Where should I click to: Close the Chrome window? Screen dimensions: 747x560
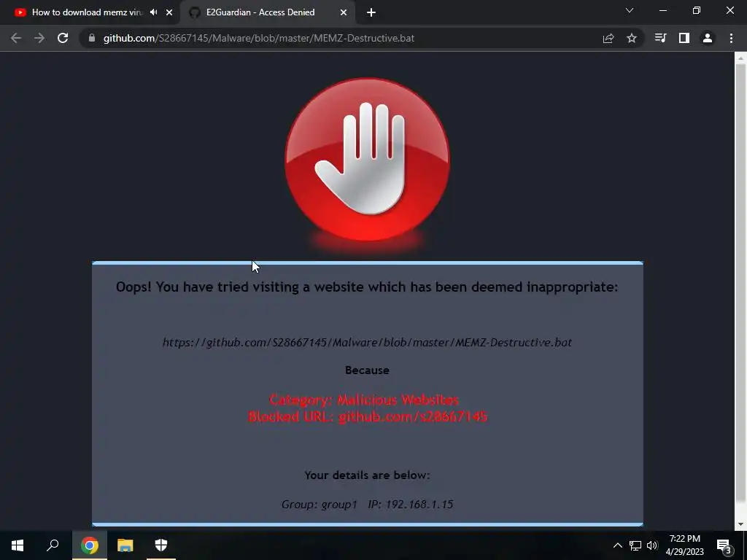[x=729, y=10]
